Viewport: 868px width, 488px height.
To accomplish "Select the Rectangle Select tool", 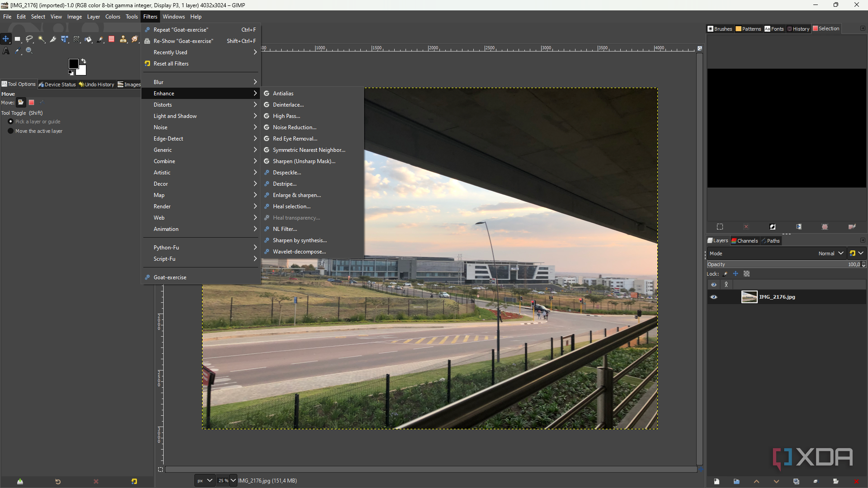I will pyautogui.click(x=18, y=39).
